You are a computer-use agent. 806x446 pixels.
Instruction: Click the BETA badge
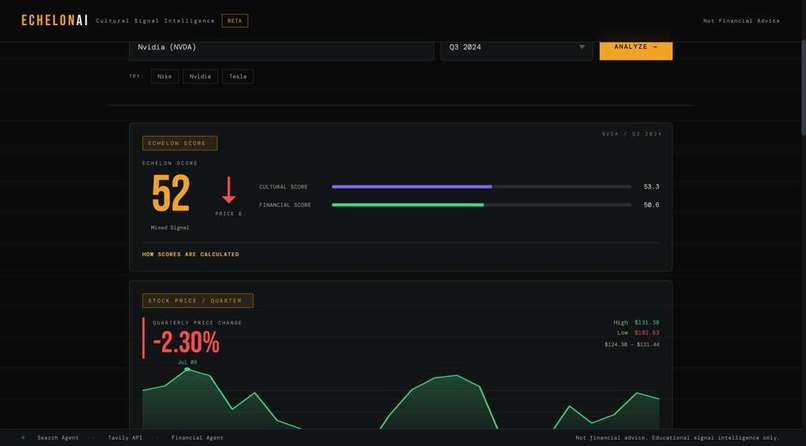tap(235, 21)
